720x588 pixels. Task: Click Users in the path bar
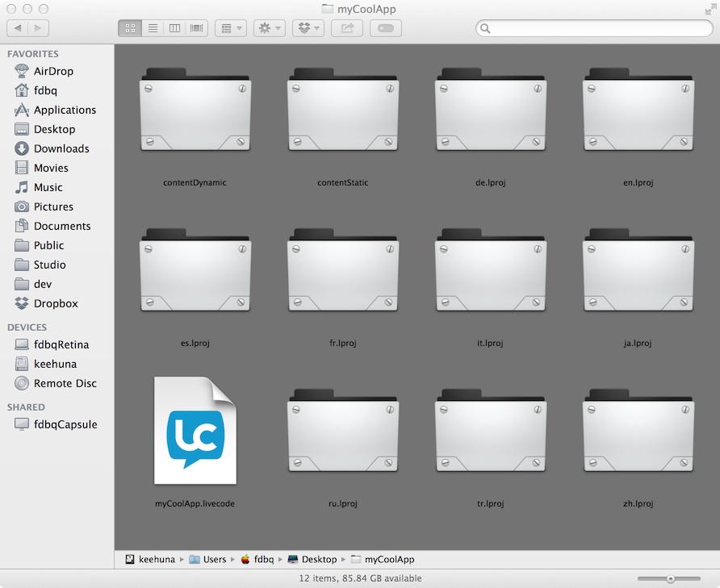(x=214, y=559)
